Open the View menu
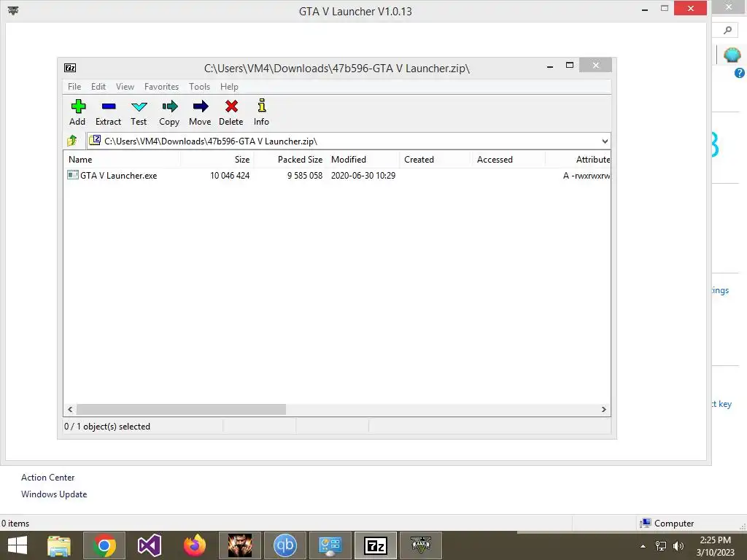747x560 pixels. pyautogui.click(x=125, y=87)
